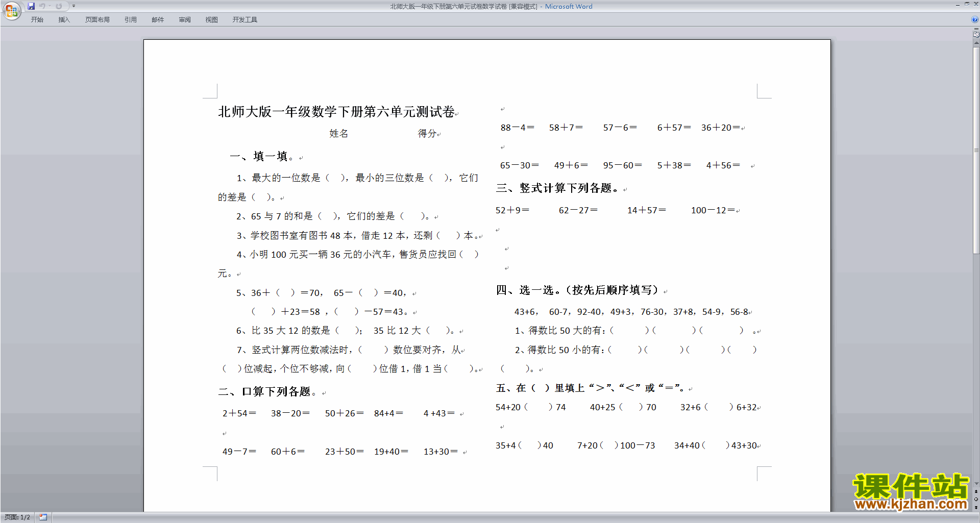
Task: Click the document title 北师大版一年级数学下册第六单元测试卷
Action: click(x=336, y=112)
